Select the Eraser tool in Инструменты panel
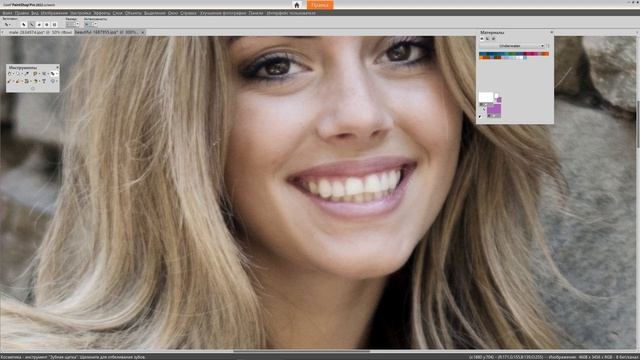 (17, 81)
